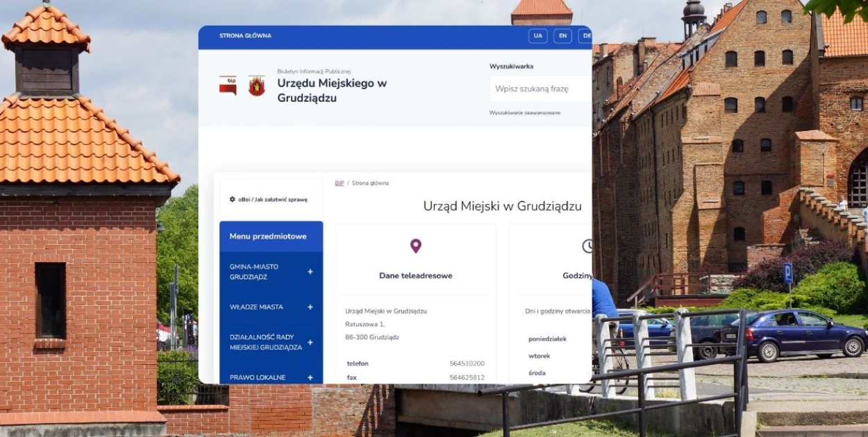868x437 pixels.
Task: Switch language to DE
Action: (585, 36)
